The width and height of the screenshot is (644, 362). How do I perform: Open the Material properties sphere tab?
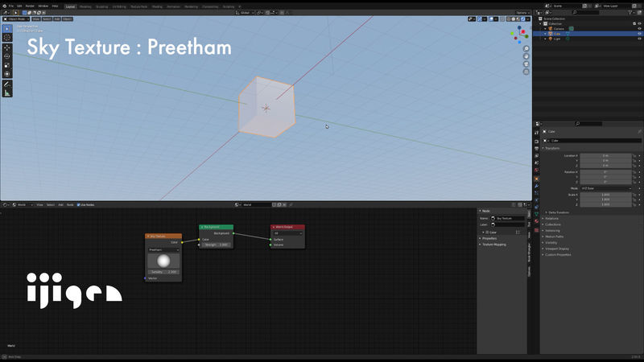tap(536, 221)
